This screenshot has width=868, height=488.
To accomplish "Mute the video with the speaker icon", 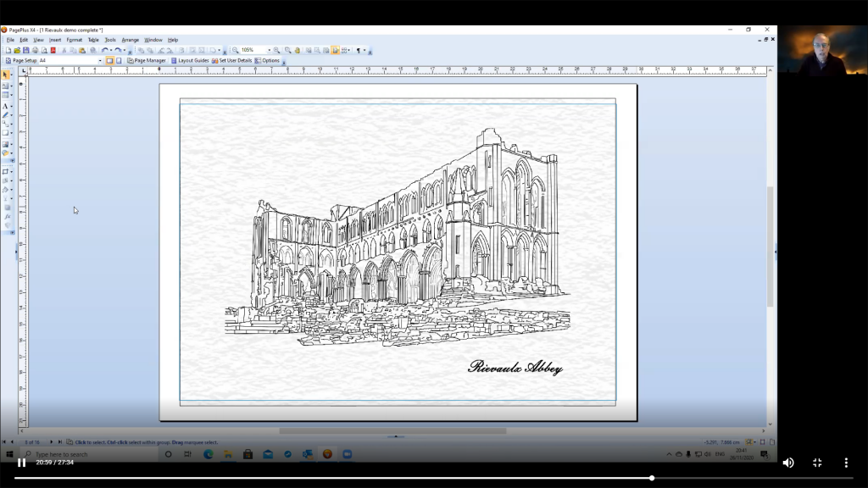I will 787,463.
